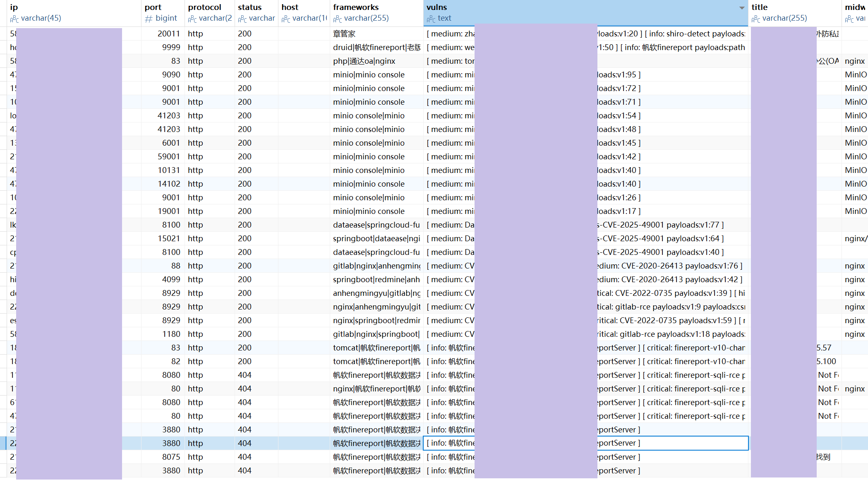The width and height of the screenshot is (868, 487).
Task: Click the vulns column text type icon
Action: (431, 19)
